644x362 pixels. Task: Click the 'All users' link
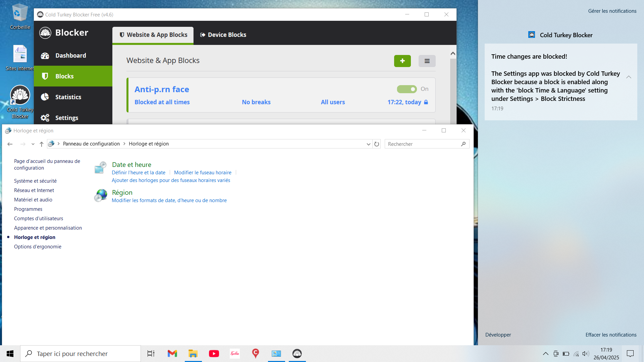(x=333, y=102)
